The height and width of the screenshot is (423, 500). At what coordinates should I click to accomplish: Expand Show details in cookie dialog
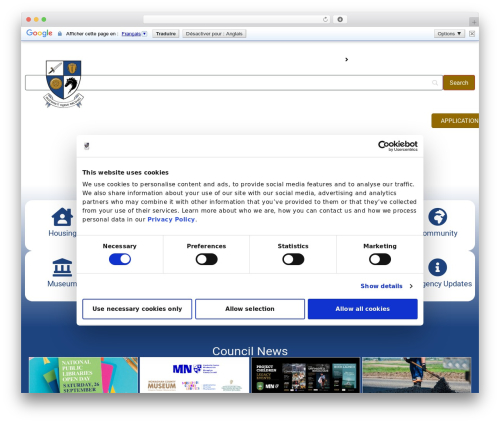pyautogui.click(x=387, y=286)
